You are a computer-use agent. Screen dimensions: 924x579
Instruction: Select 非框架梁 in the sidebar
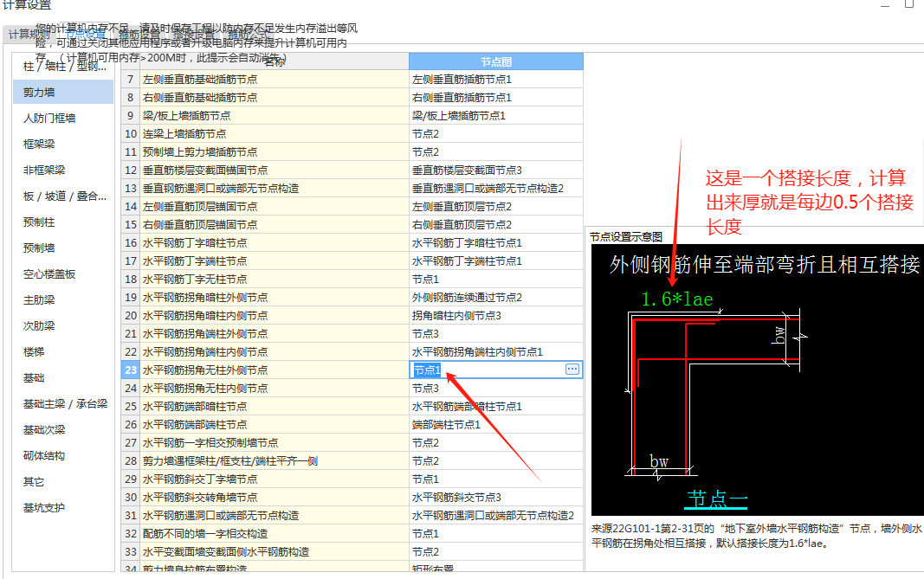(x=63, y=170)
